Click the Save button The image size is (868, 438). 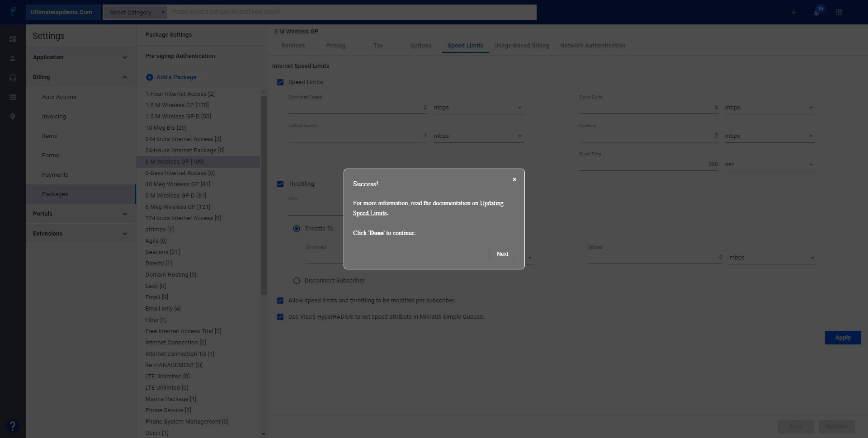796,427
